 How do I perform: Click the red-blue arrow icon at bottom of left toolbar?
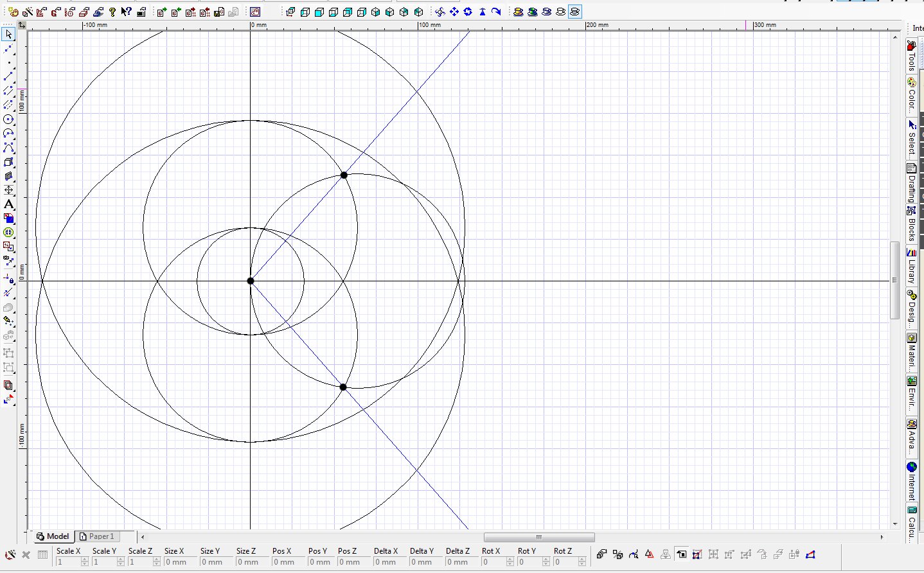[8, 400]
